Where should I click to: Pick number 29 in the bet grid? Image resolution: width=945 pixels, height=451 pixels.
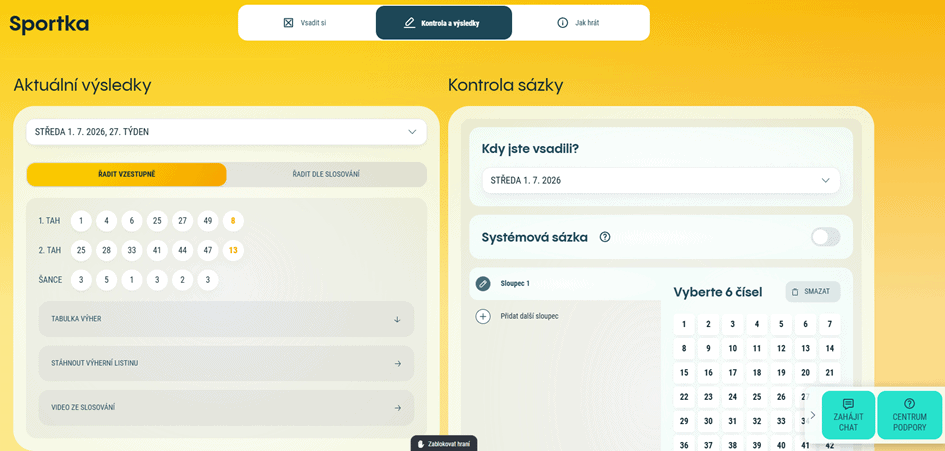684,421
